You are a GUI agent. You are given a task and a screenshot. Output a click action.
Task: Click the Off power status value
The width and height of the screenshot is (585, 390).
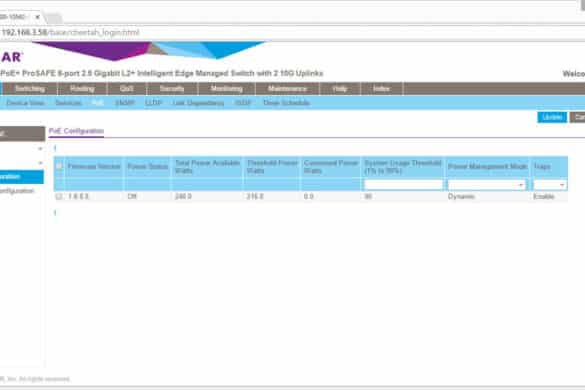pos(132,196)
